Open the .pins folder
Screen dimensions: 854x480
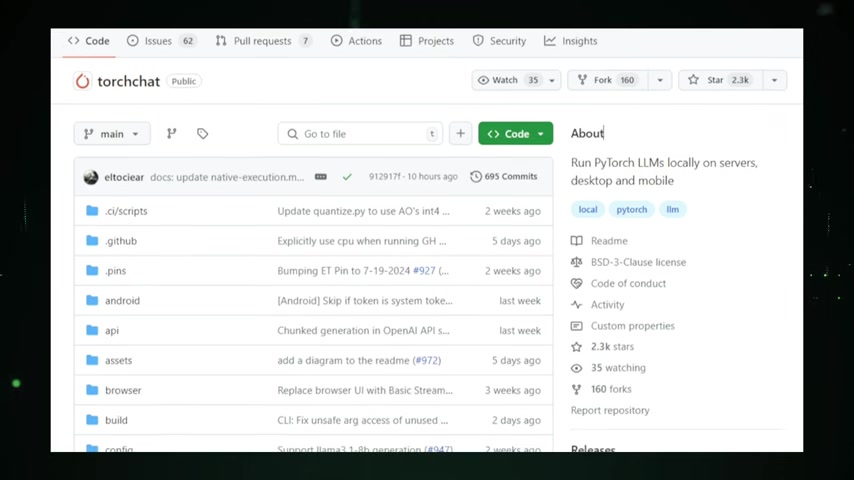tap(115, 271)
